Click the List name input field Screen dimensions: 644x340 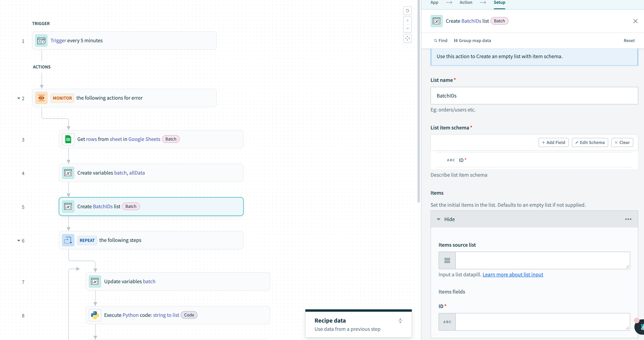(534, 96)
